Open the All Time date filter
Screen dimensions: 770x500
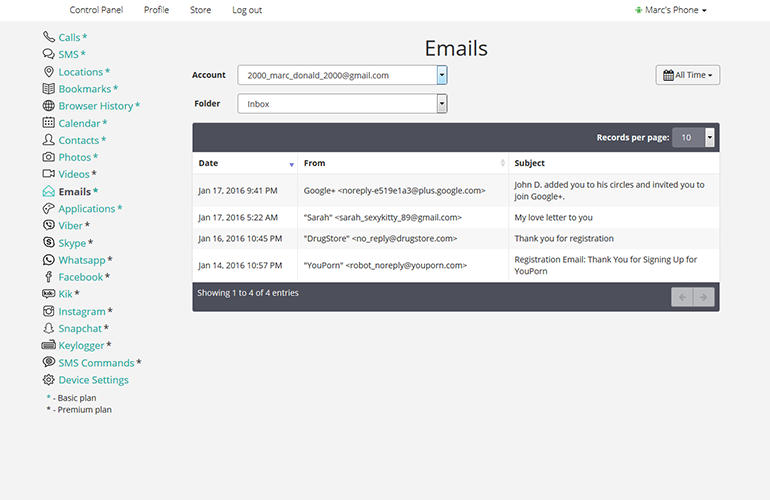688,75
